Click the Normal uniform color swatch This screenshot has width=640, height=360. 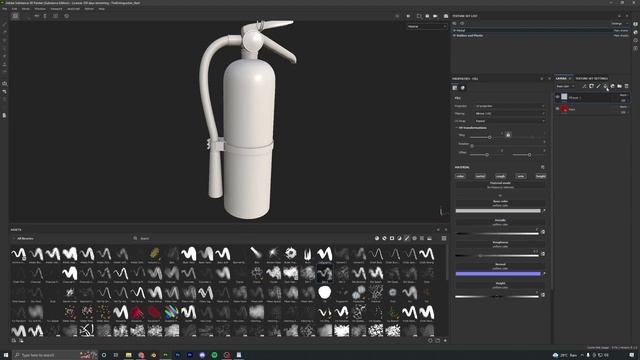point(498,273)
